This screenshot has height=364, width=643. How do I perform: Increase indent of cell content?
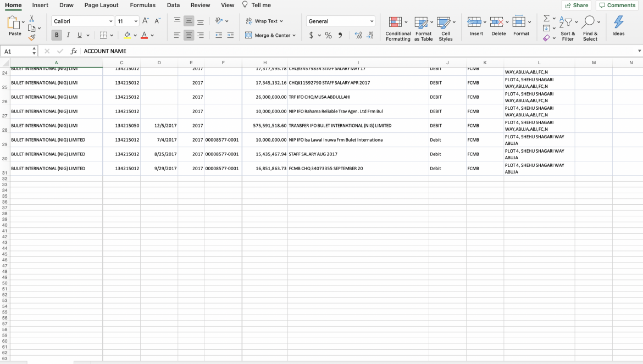click(x=230, y=35)
